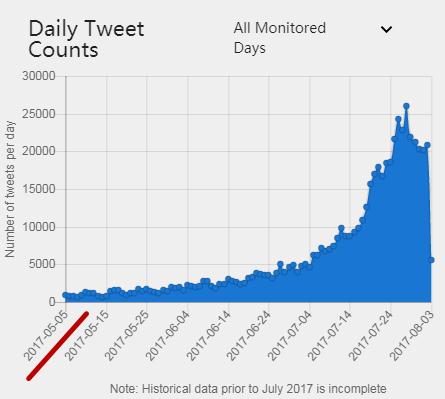The height and width of the screenshot is (399, 445).
Task: Click the historical data incomplete note
Action: (x=248, y=389)
